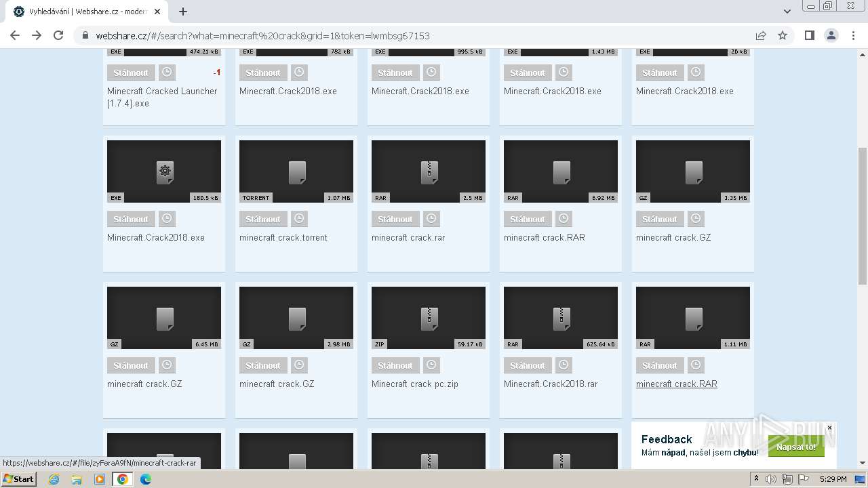Click clock icon for minecraft crack.rar 2.5 MB
868x488 pixels.
click(431, 219)
